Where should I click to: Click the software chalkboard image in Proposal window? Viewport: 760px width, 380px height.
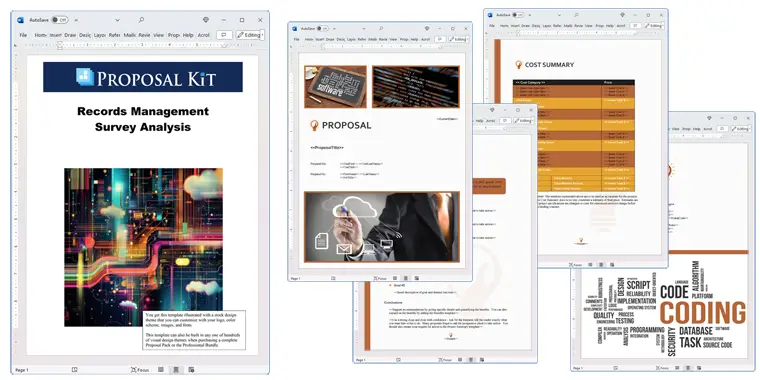point(335,87)
